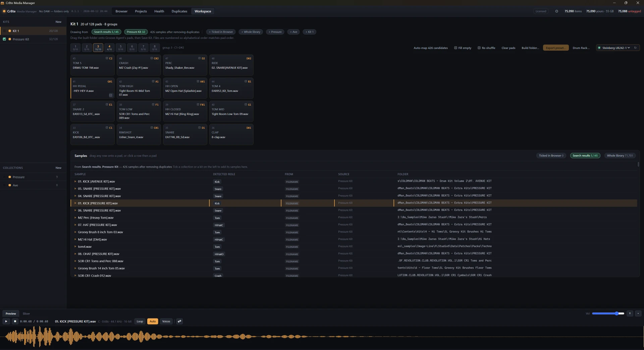Select the CLAP 8-clap.wav pad
644x350 pixels.
[x=231, y=134]
